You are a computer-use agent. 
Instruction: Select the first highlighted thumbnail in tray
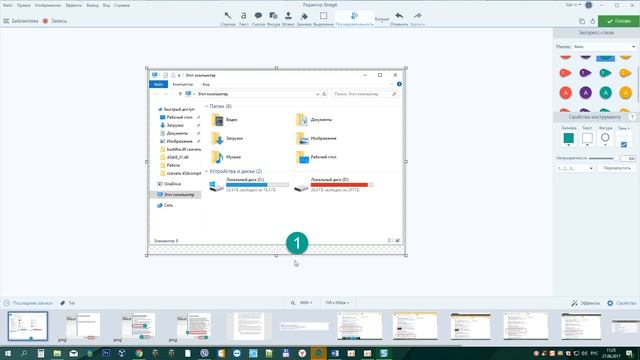tap(28, 326)
